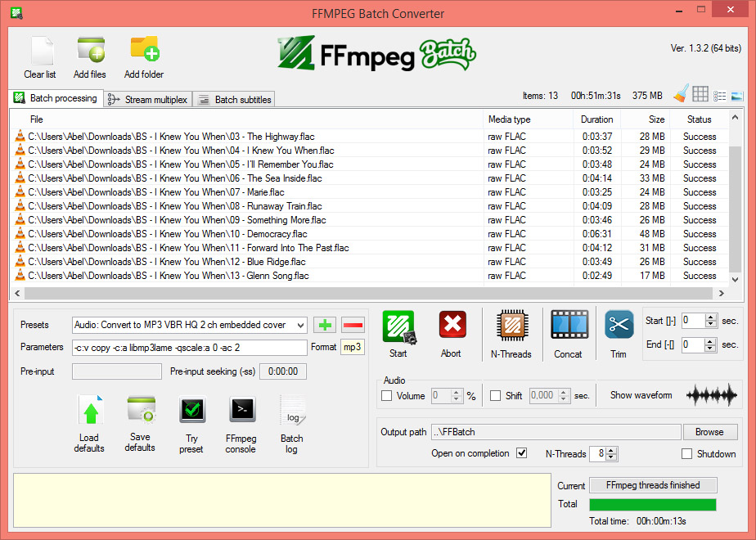Click the red minus remove preset button
This screenshot has height=540, width=756.
pyautogui.click(x=353, y=325)
